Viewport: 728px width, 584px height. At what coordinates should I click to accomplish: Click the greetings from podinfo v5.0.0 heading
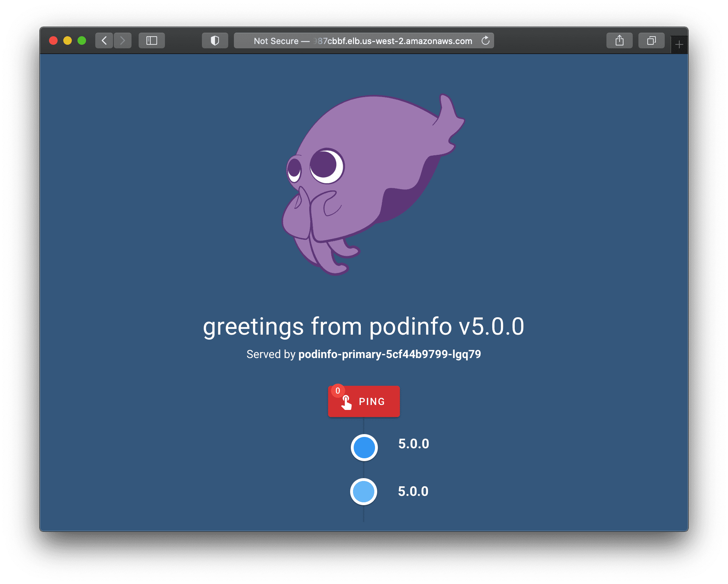(x=363, y=326)
